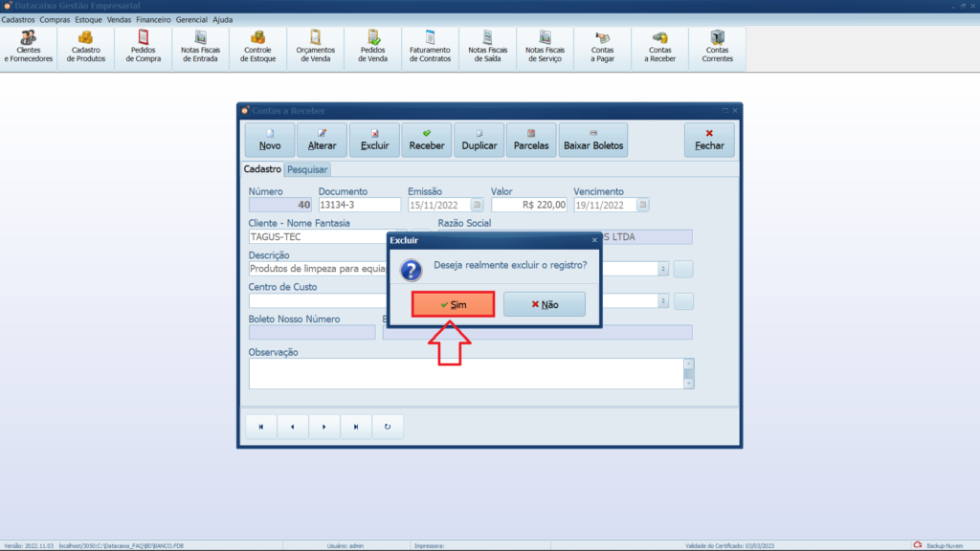This screenshot has height=551, width=980.
Task: Open Contas Correntes toolbar icon
Action: click(x=718, y=47)
